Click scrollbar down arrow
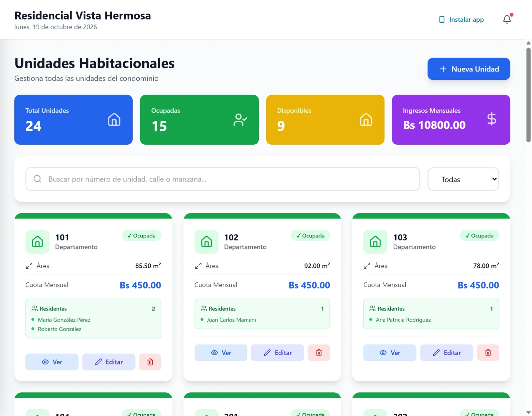 tap(528, 412)
